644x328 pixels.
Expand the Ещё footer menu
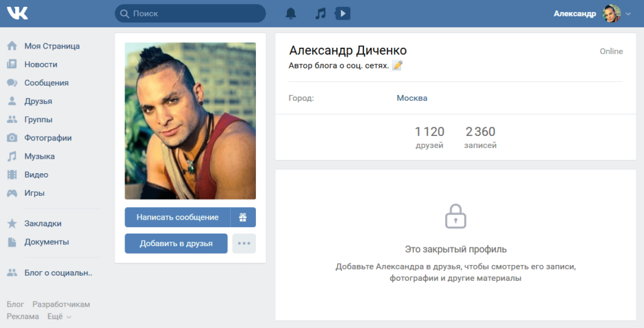click(59, 317)
